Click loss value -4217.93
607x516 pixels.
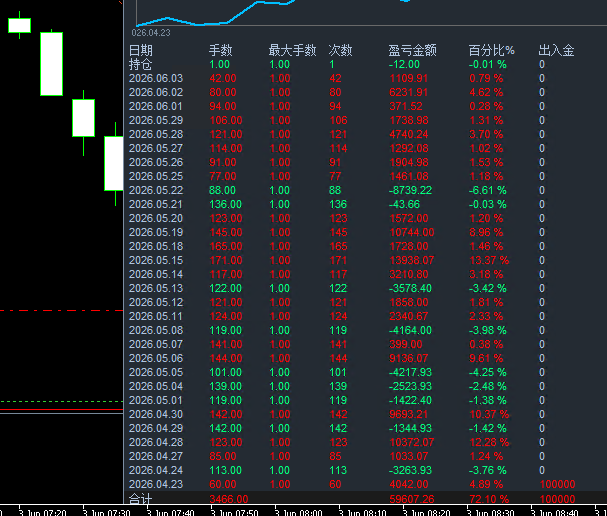pyautogui.click(x=410, y=372)
